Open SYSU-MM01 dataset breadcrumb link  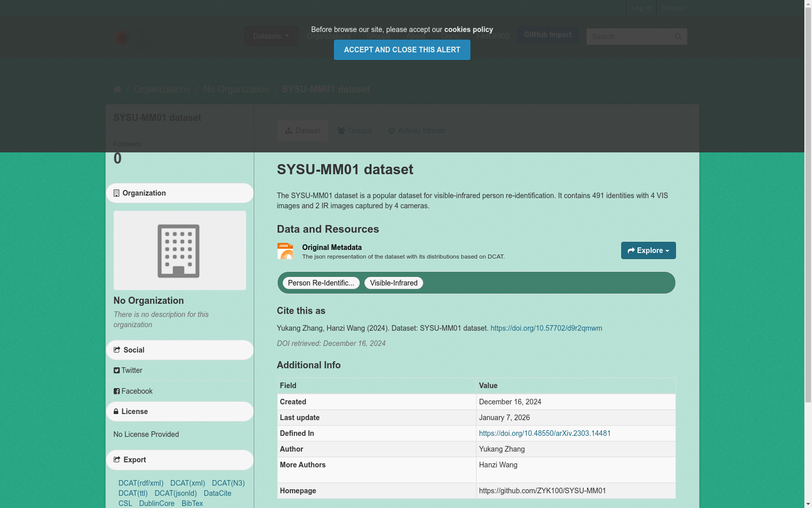(326, 89)
